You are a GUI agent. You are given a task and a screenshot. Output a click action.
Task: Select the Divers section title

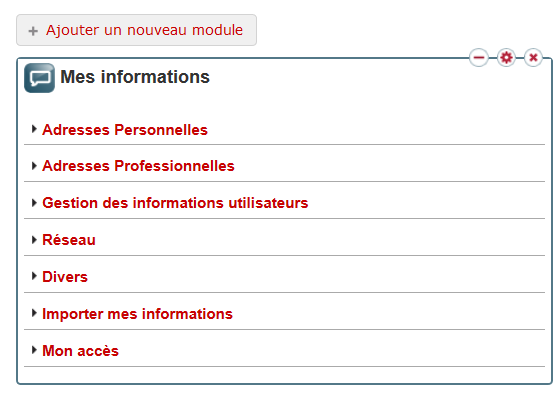(65, 277)
